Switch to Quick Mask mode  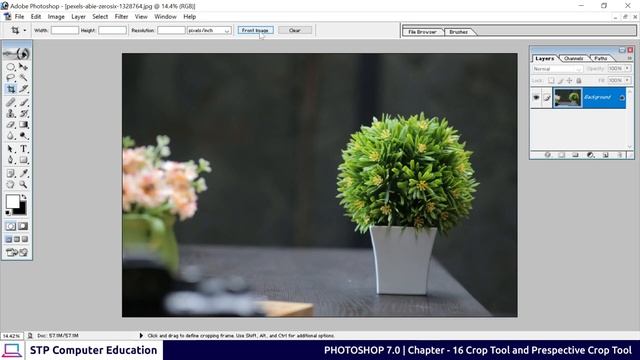[23, 226]
